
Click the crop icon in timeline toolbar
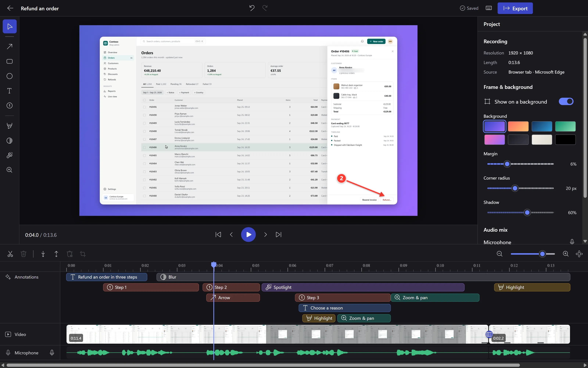tap(83, 254)
